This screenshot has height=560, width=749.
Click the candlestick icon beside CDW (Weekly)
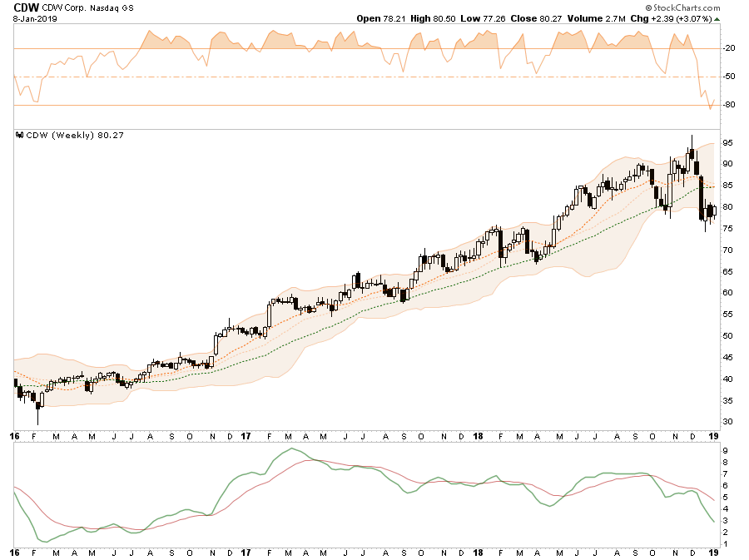20,135
